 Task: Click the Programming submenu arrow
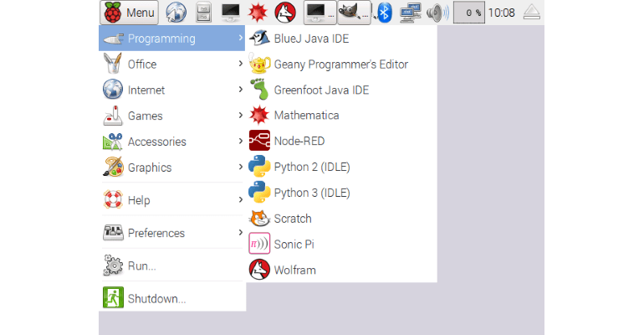[241, 38]
